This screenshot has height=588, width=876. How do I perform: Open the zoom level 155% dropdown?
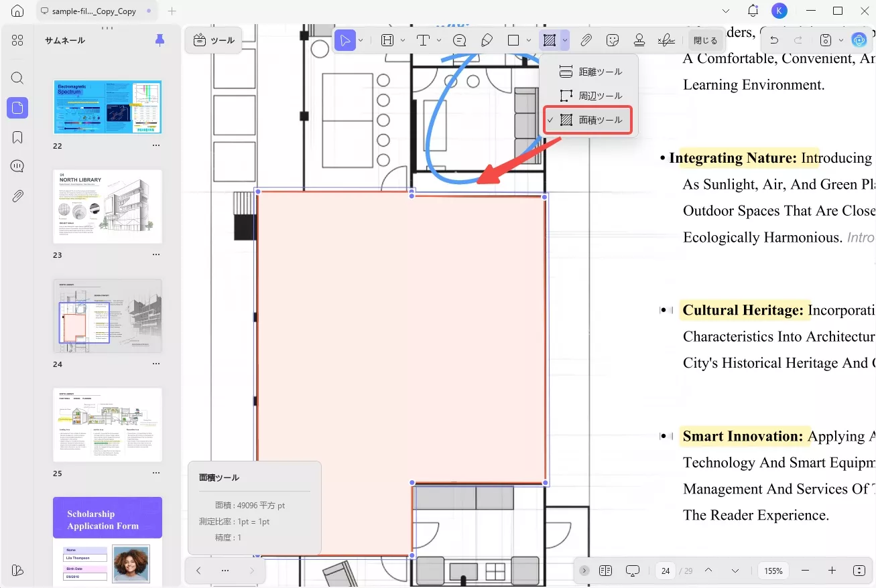[x=773, y=571]
